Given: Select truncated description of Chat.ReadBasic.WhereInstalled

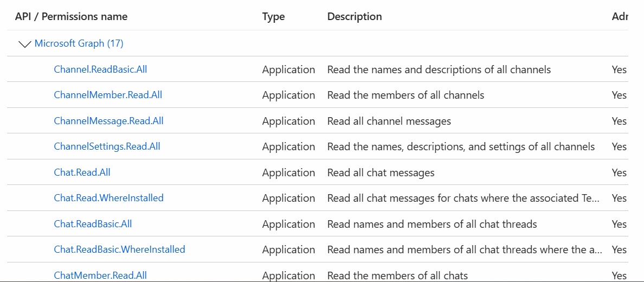Looking at the screenshot, I should coord(465,249).
